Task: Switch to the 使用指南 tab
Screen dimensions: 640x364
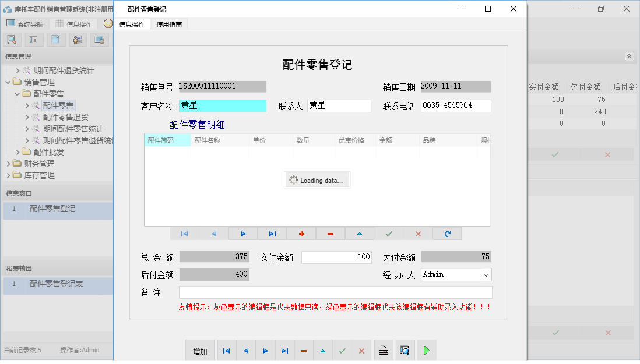Action: (168, 24)
